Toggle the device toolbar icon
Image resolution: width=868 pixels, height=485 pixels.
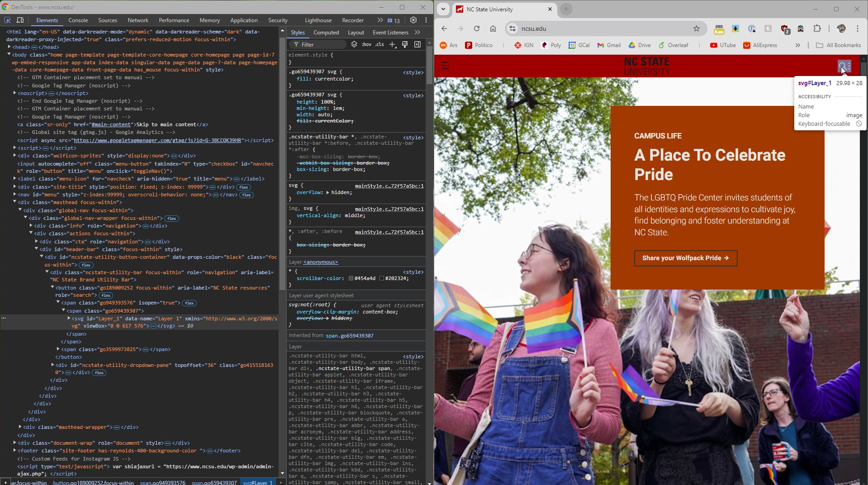click(x=20, y=20)
